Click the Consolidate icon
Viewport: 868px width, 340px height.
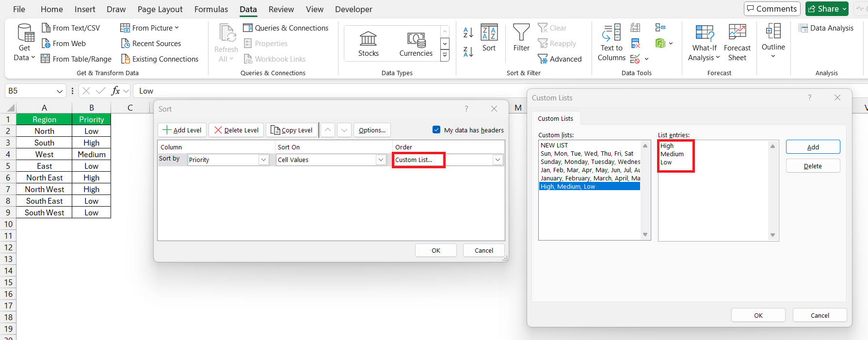[x=660, y=28]
